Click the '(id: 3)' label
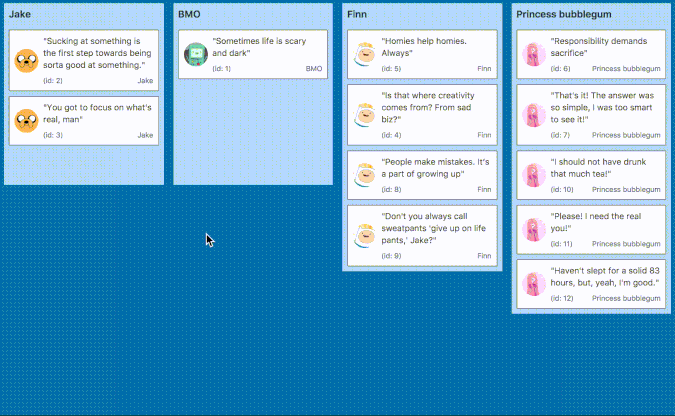This screenshot has width=675, height=416. point(53,135)
